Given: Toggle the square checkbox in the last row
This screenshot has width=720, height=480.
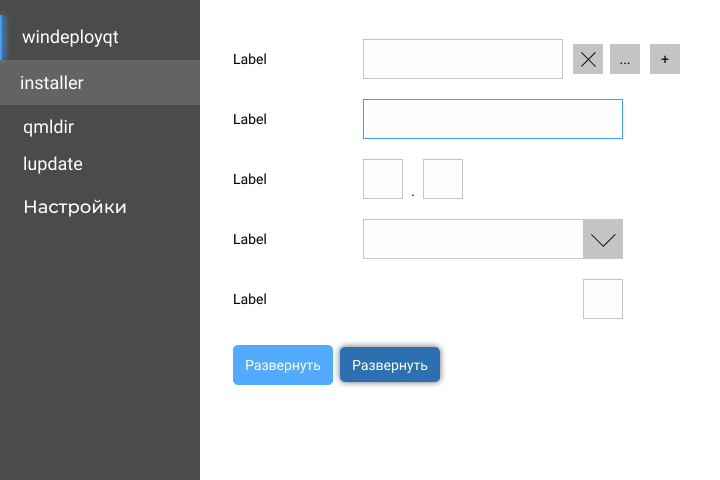Looking at the screenshot, I should pyautogui.click(x=602, y=299).
